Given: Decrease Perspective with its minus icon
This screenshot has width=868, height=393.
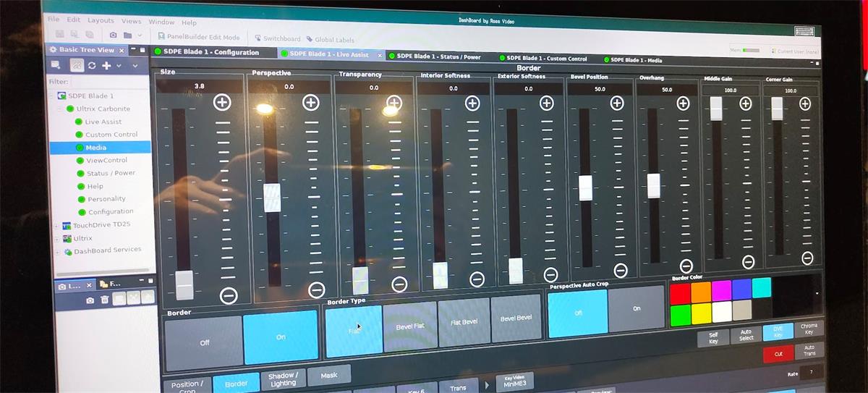Looking at the screenshot, I should [x=316, y=290].
